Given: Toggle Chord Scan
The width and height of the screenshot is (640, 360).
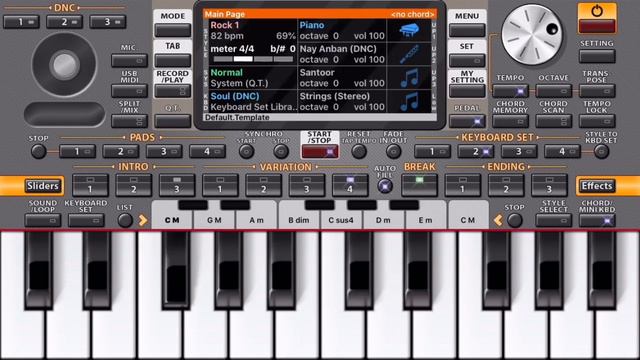Looking at the screenshot, I should [x=553, y=121].
